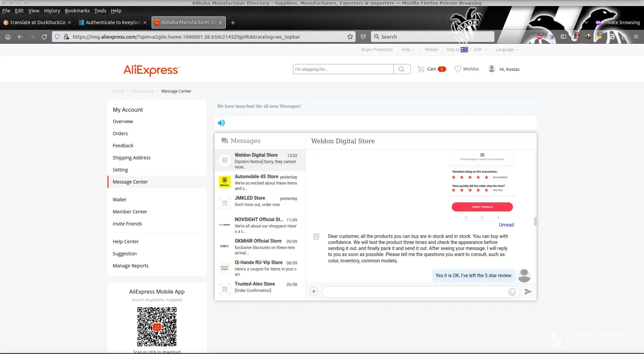Image resolution: width=644 pixels, height=354 pixels.
Task: Open the emoji picker in chat
Action: pos(512,292)
